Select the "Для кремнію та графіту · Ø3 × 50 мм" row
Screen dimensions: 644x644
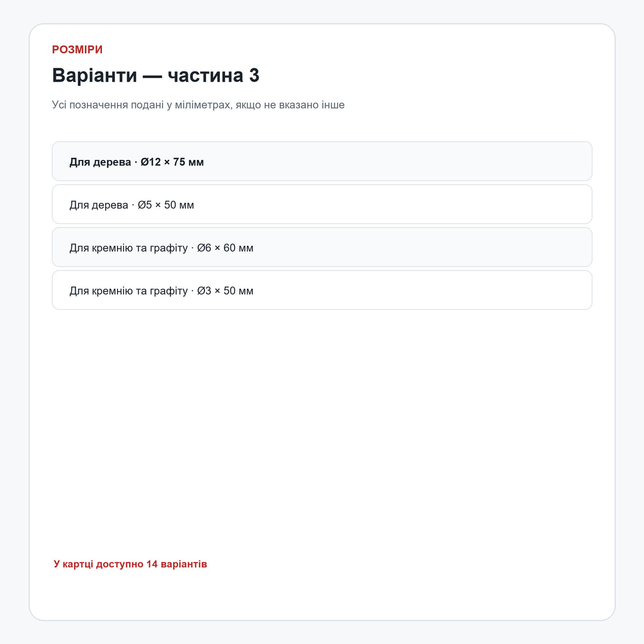(322, 290)
